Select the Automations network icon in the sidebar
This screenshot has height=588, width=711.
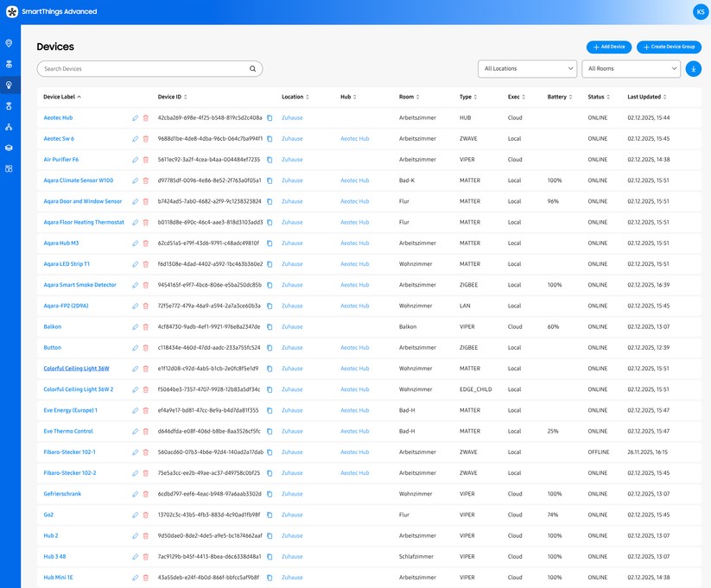(x=10, y=126)
